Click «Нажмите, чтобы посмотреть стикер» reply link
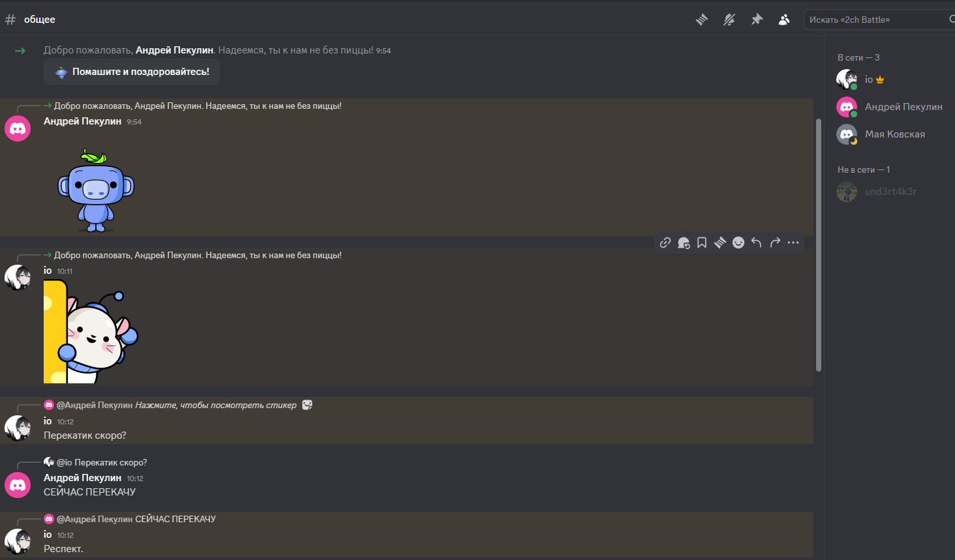The image size is (955, 560). pyautogui.click(x=215, y=405)
